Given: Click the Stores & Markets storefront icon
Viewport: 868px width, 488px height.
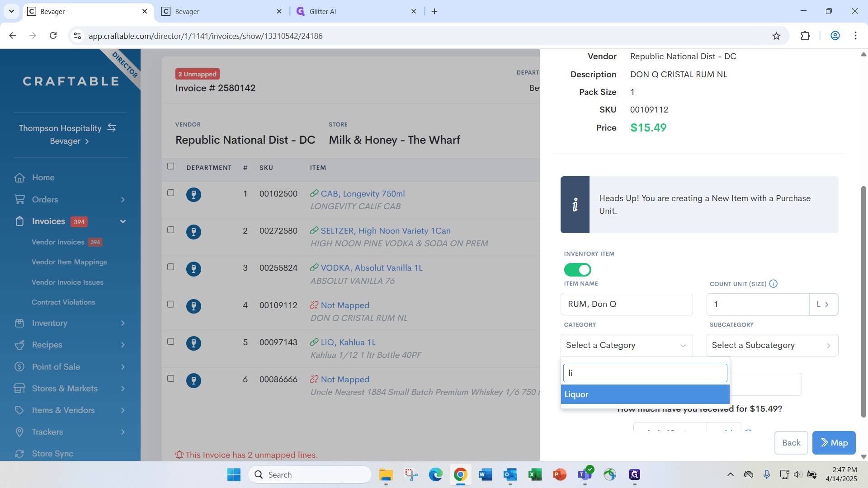Looking at the screenshot, I should (x=19, y=389).
